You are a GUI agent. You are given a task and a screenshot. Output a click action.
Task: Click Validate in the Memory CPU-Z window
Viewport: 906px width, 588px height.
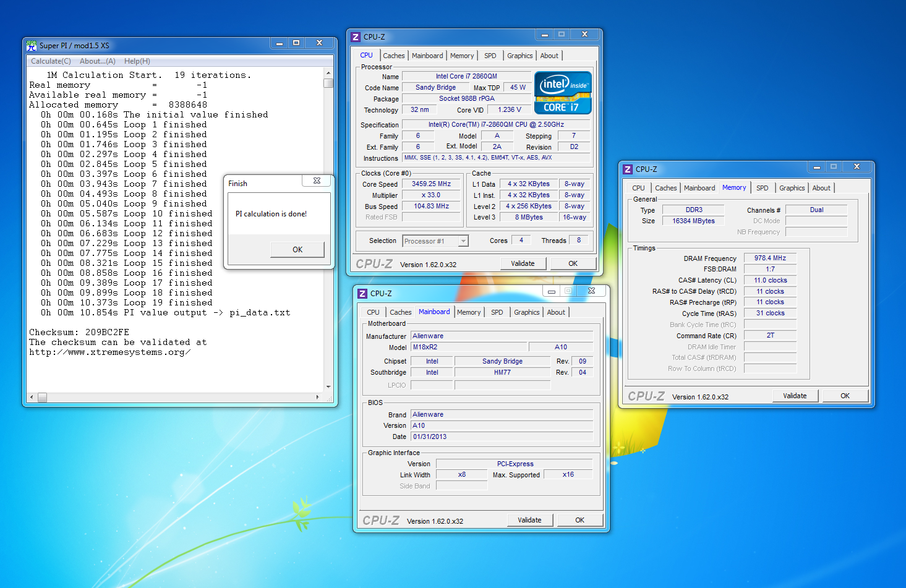795,396
